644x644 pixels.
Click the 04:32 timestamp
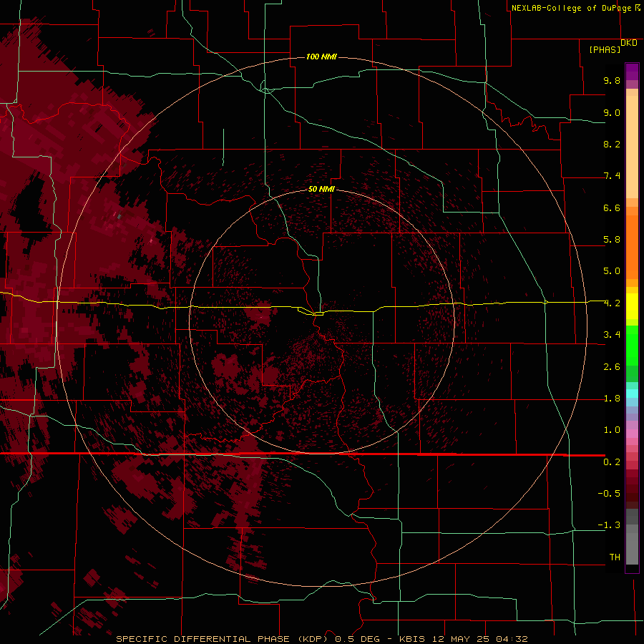click(x=512, y=639)
